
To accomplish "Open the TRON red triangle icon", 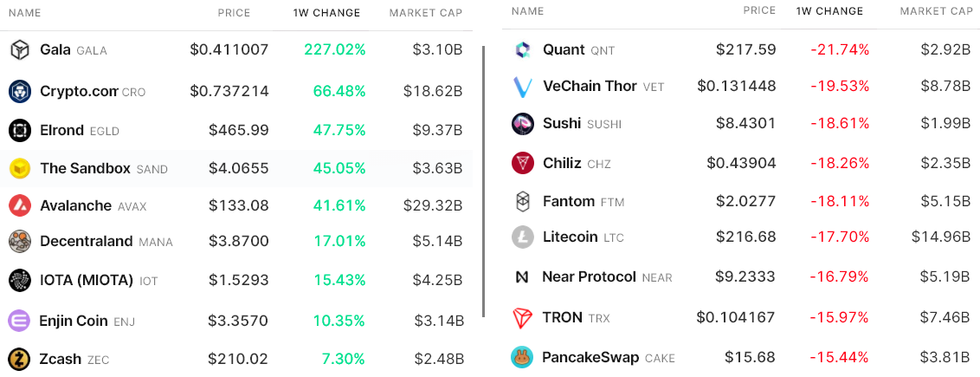I will tap(522, 318).
